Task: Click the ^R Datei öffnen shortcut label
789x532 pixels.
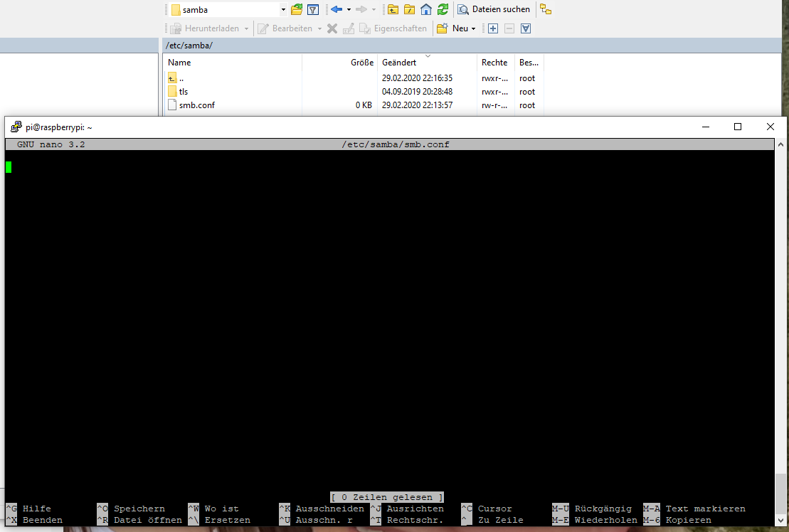Action: click(139, 521)
